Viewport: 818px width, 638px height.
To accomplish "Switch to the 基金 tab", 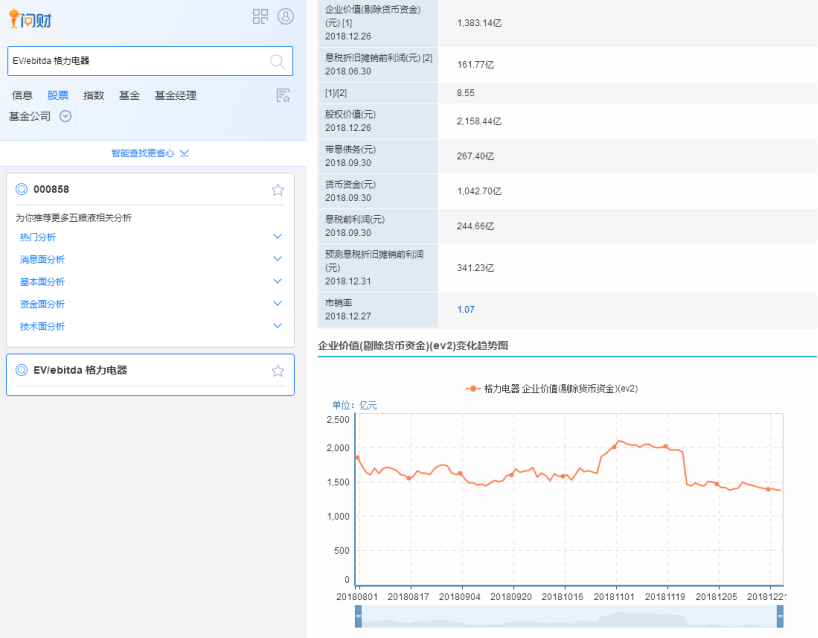I will 129,95.
